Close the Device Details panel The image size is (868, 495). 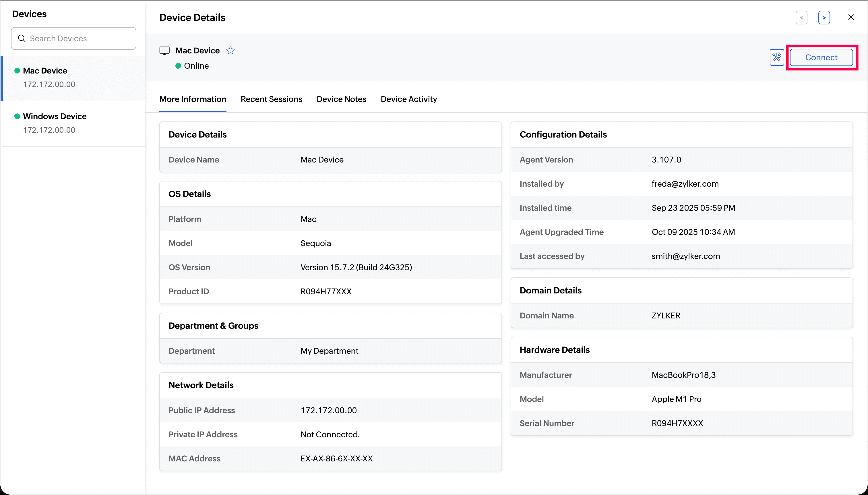pos(851,17)
